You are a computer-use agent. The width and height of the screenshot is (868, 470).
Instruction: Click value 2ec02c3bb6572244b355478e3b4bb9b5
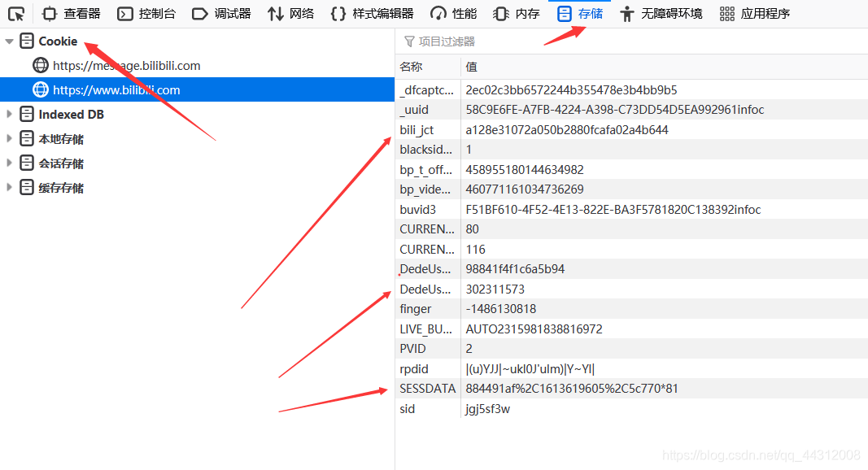click(x=571, y=89)
